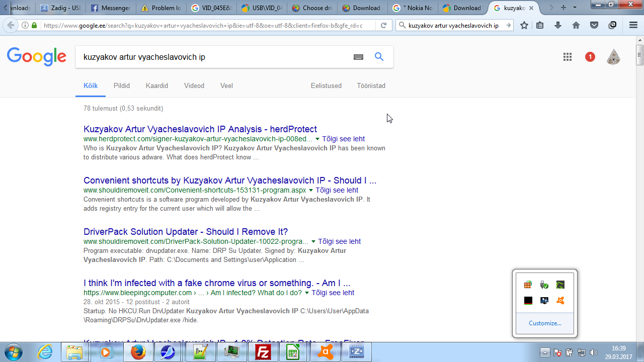The image size is (644, 362).
Task: Click Tõlgi see leht for herdProtect result
Action: (x=344, y=139)
